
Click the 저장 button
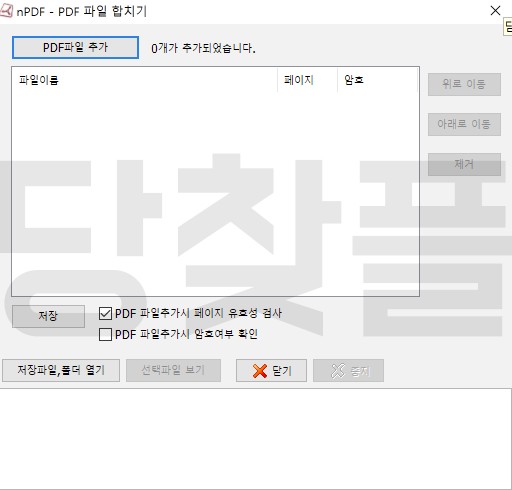48,316
